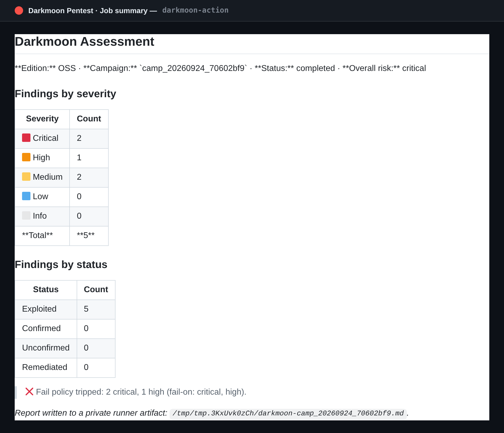Click the blue Low severity swatch

pos(26,196)
